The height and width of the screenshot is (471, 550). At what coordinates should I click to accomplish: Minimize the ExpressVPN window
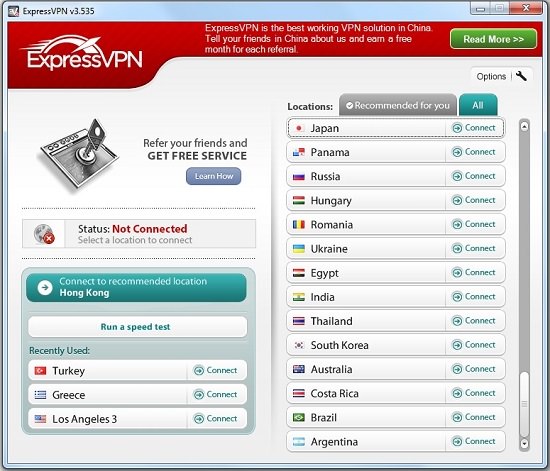[480, 8]
